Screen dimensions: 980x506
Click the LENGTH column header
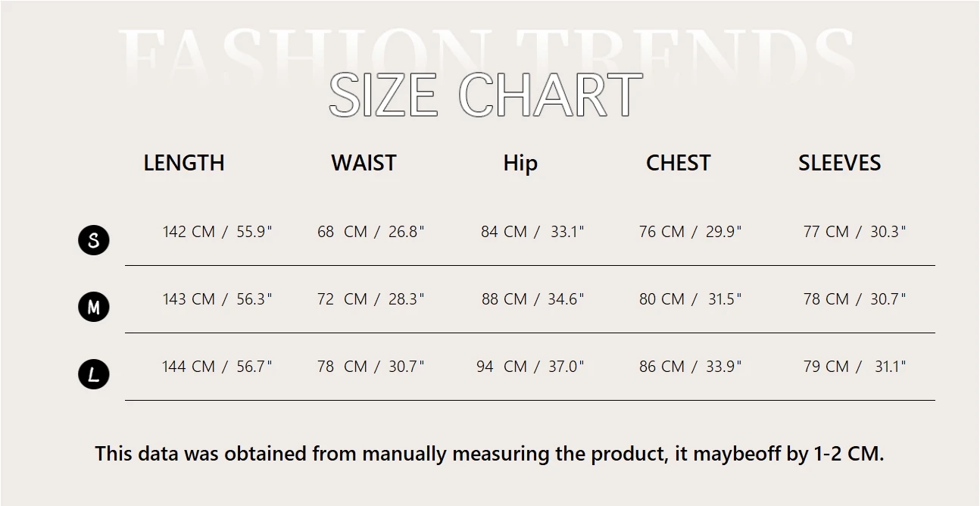pos(184,163)
